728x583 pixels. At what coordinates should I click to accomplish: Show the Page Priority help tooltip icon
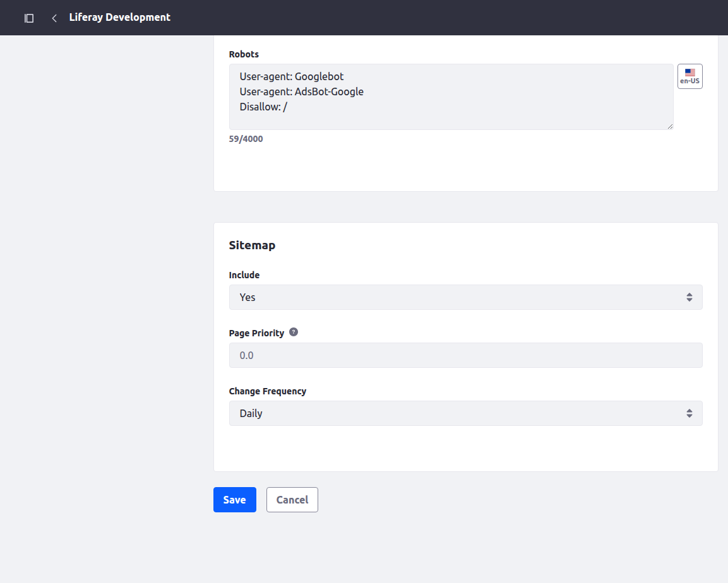pyautogui.click(x=294, y=332)
